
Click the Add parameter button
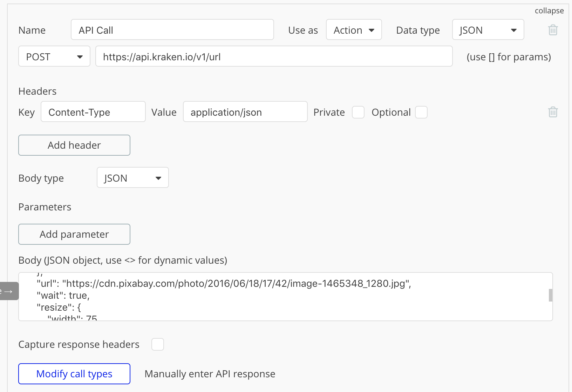[74, 234]
